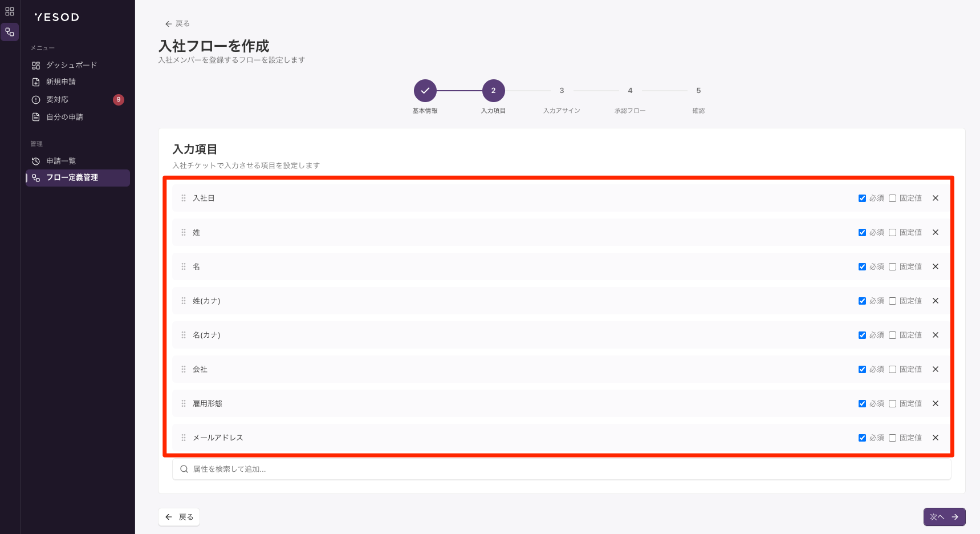This screenshot has width=980, height=534.
Task: Click the bottom 戻る button
Action: 179,517
